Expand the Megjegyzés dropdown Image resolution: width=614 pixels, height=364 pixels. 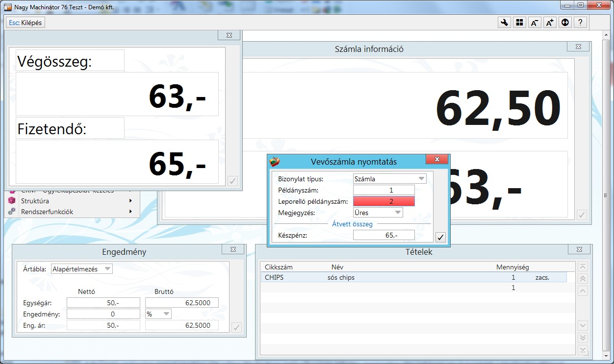[x=397, y=213]
